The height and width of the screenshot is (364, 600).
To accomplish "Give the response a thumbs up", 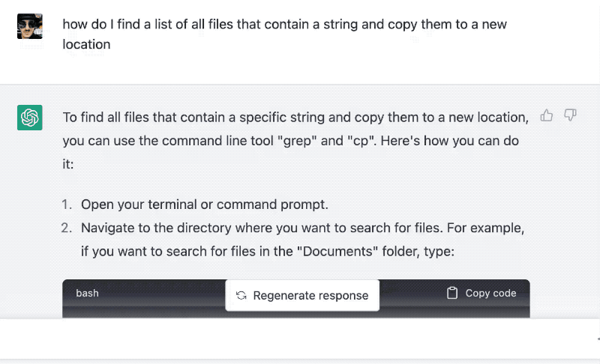I will tap(547, 115).
